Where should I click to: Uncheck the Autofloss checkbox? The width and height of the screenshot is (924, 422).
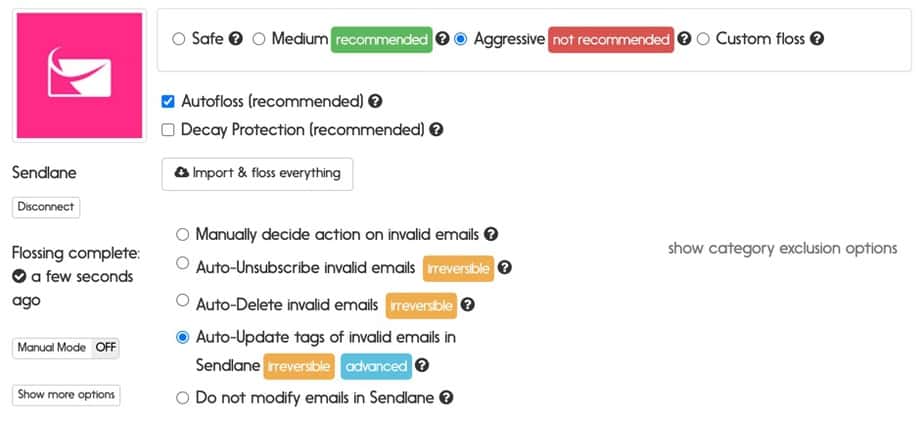pos(168,102)
